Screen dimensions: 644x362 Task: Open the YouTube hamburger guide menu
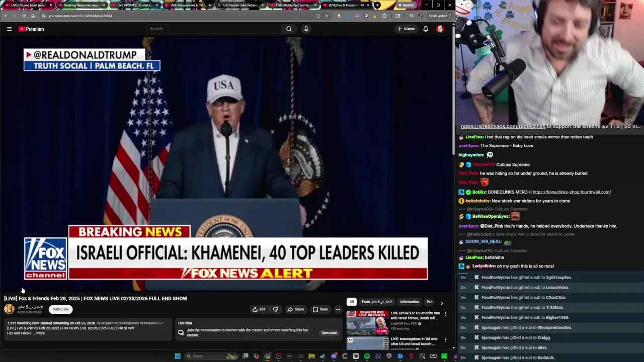[x=9, y=29]
